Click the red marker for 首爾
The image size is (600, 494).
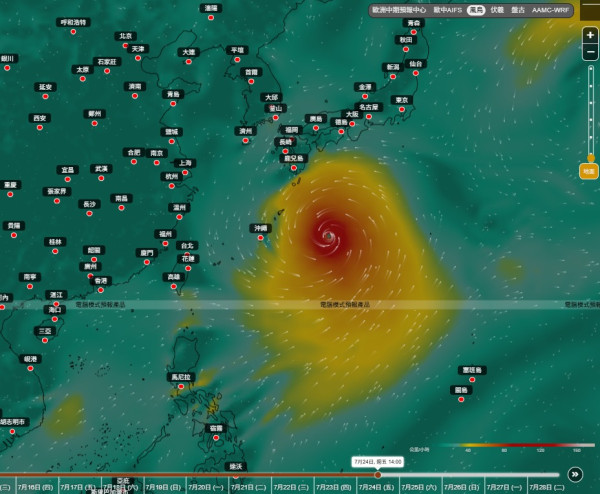251,82
